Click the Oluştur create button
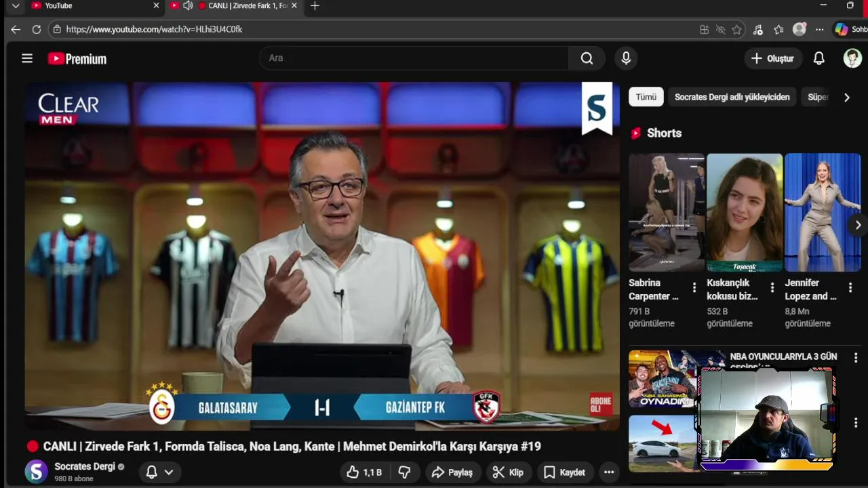This screenshot has width=868, height=488. [x=773, y=58]
